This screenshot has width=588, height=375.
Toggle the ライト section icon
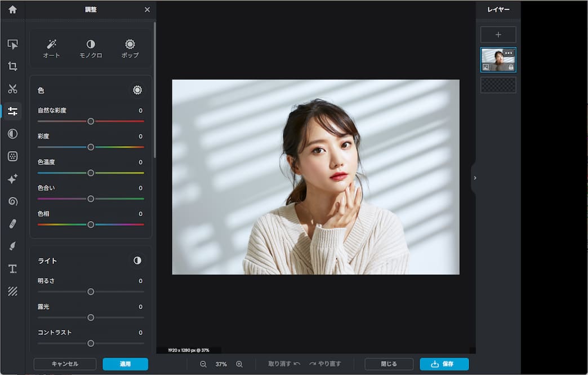coord(137,261)
